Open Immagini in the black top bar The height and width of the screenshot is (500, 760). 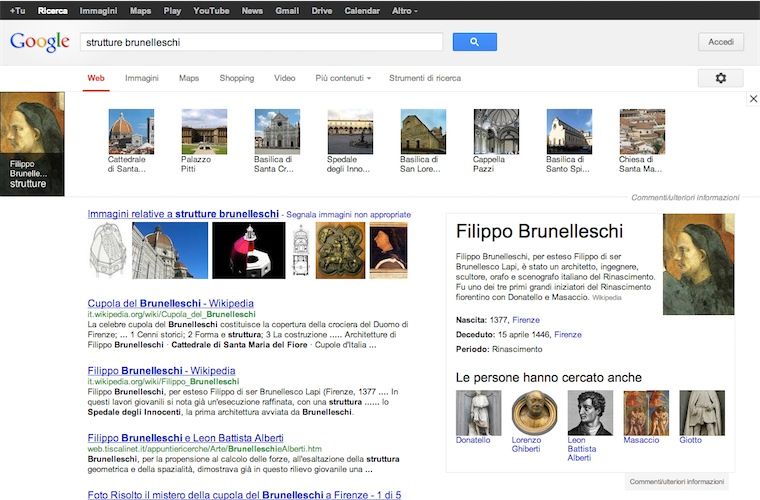tap(98, 11)
